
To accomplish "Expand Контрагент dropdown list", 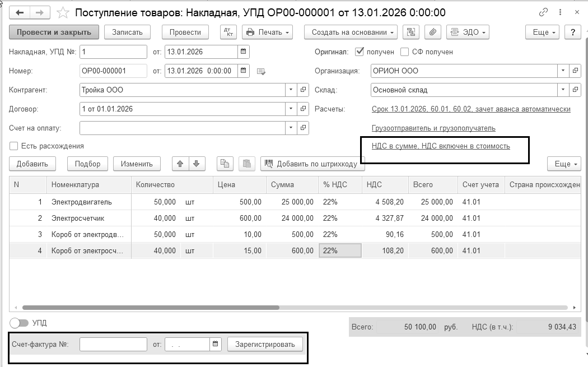I will (291, 90).
